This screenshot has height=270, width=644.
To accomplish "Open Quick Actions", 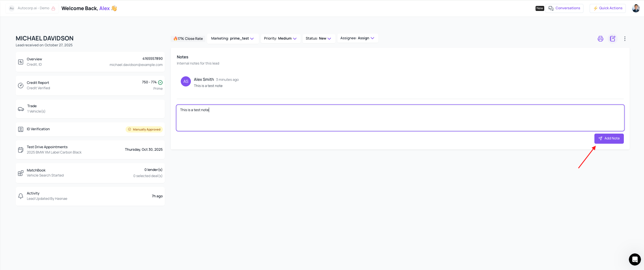I will (608, 8).
